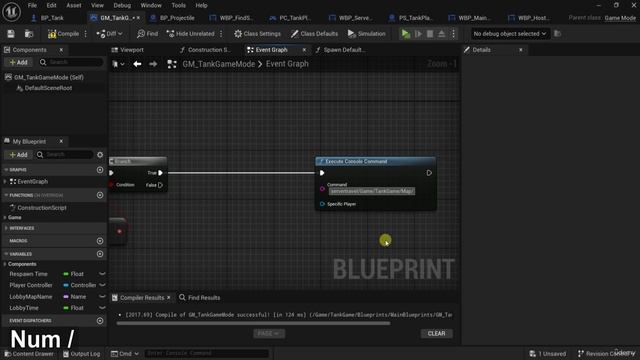The width and height of the screenshot is (640, 360).
Task: Open Class Defaults
Action: 314,34
